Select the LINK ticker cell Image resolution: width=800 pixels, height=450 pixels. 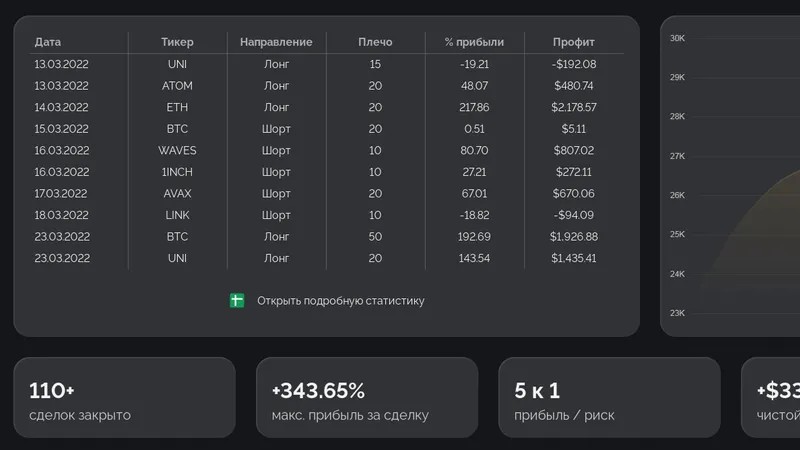point(177,215)
